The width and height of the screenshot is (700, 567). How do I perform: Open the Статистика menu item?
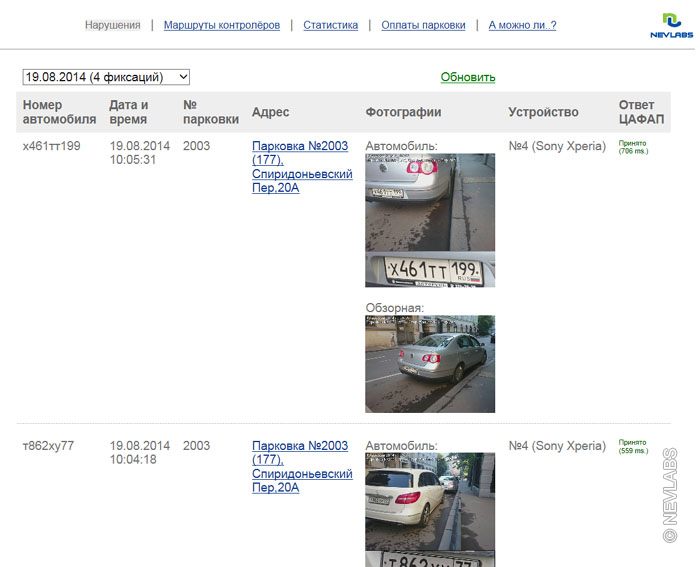coord(330,25)
